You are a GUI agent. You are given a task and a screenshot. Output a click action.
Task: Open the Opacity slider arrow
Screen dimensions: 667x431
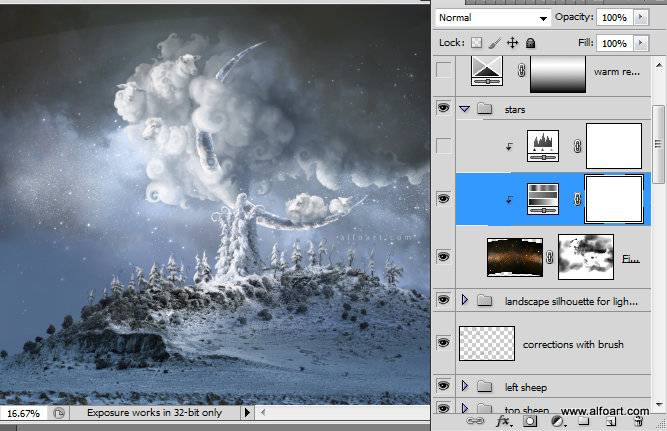click(x=641, y=17)
